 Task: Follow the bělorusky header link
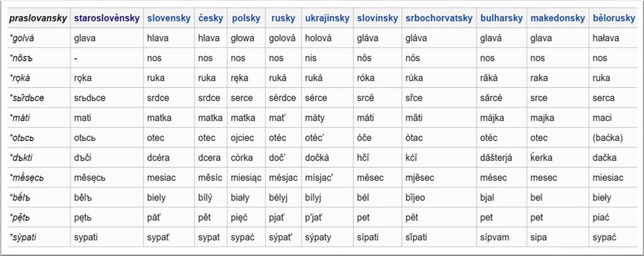[614, 18]
